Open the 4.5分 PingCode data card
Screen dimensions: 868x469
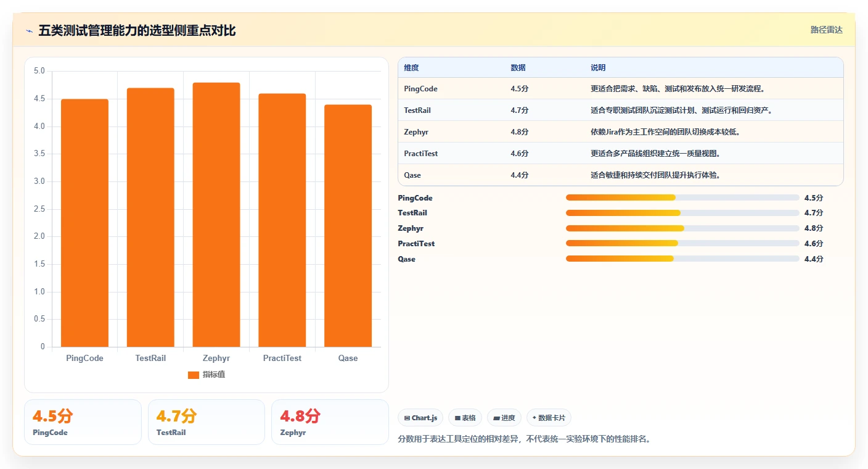coord(83,422)
